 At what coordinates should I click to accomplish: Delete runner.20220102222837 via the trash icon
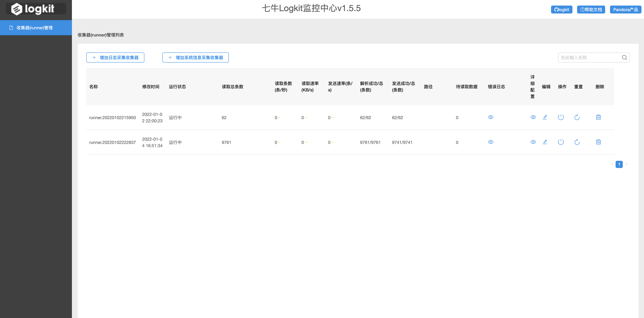[598, 142]
